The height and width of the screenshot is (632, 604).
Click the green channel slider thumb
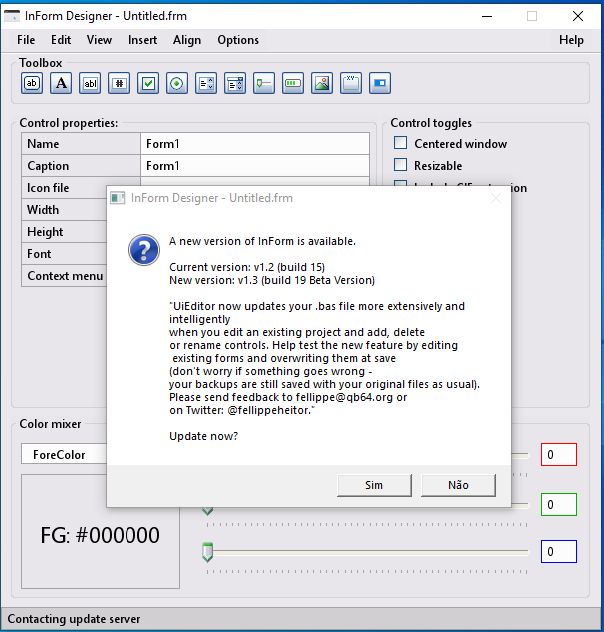click(x=208, y=511)
